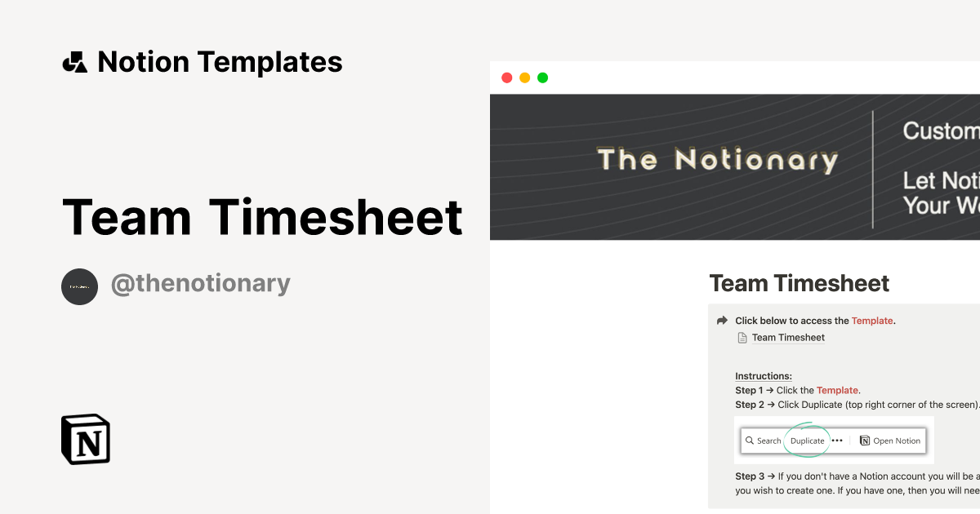Click the document icon next to Team Timesheet
The image size is (980, 514).
[x=740, y=337]
